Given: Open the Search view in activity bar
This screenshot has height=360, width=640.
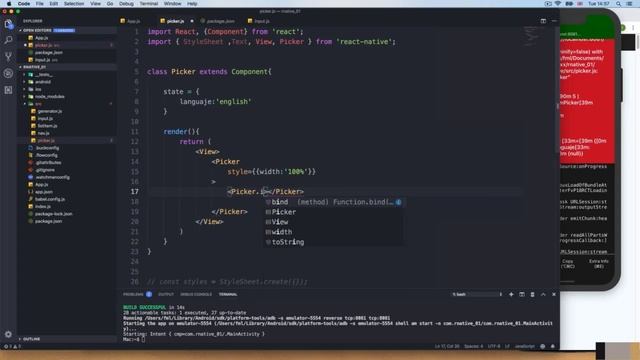Looking at the screenshot, I should (8, 40).
